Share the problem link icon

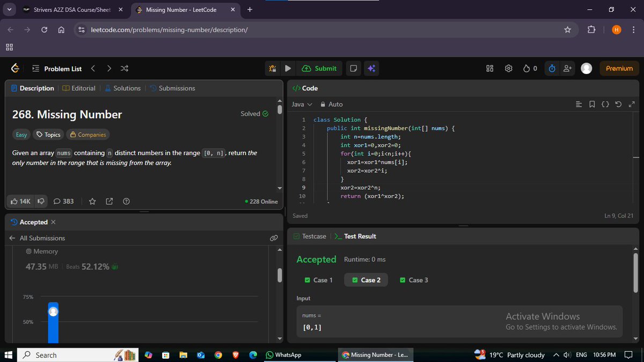pyautogui.click(x=109, y=202)
